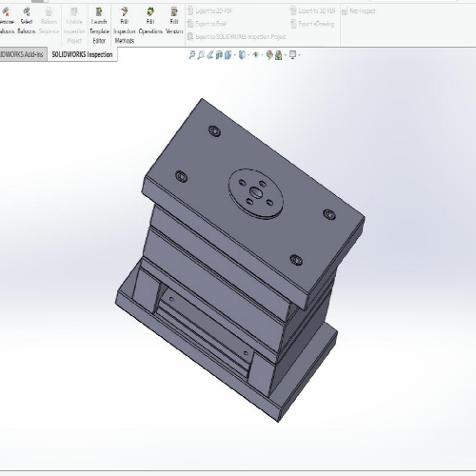
Task: Expand Apply Scene dropdown arrow
Action: pyautogui.click(x=286, y=55)
